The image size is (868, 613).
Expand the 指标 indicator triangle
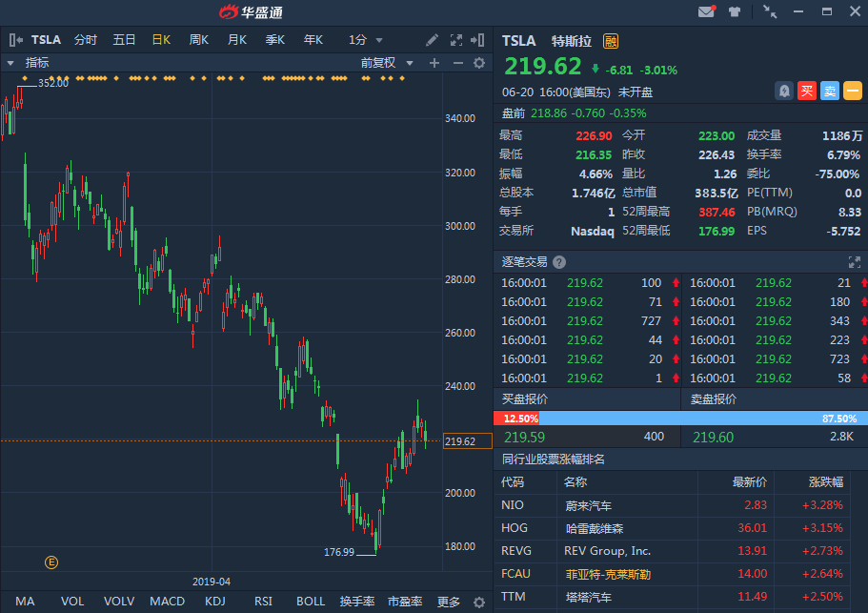tap(10, 63)
